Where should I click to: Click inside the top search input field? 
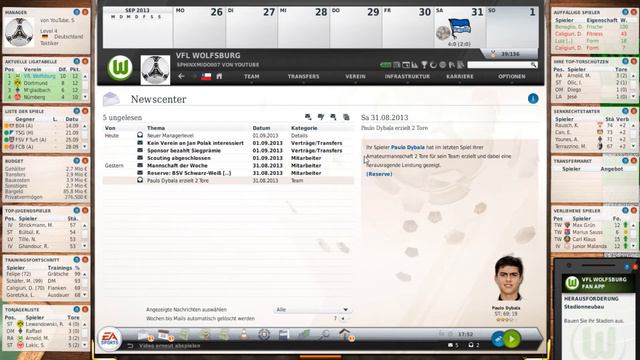point(499,64)
